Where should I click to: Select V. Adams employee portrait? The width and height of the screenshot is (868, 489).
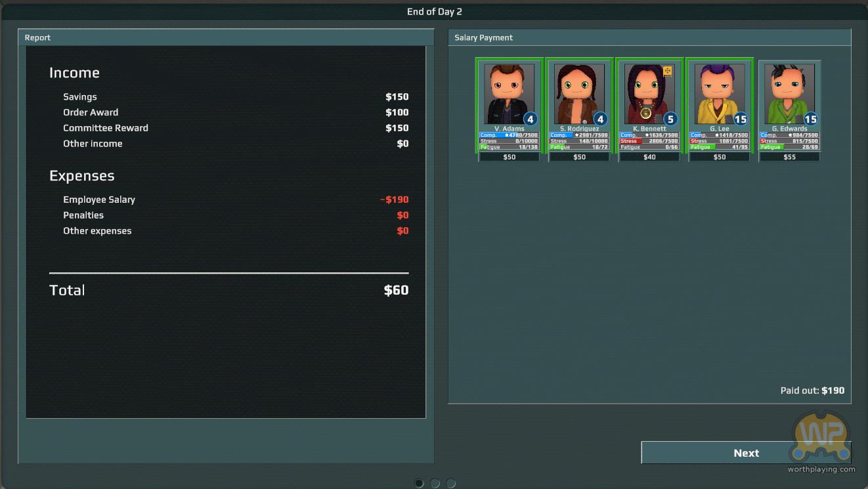pos(509,93)
